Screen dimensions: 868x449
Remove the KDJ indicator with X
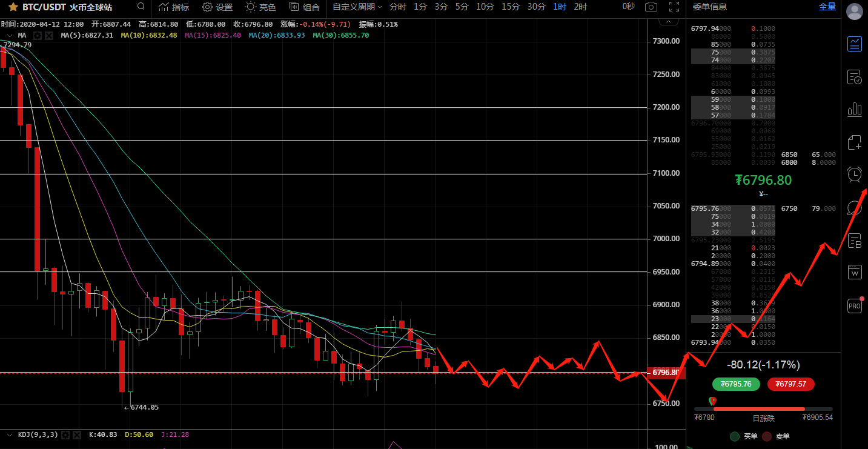(x=78, y=434)
